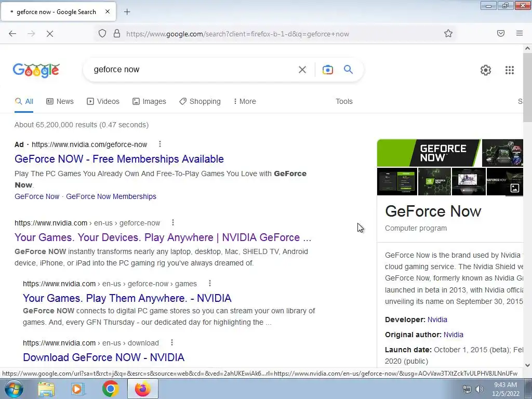Search by image with camera icon
This screenshot has width=532, height=399.
click(327, 70)
